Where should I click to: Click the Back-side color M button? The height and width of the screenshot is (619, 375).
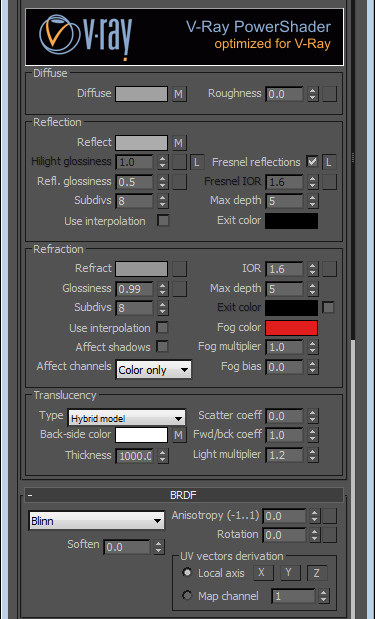click(179, 435)
